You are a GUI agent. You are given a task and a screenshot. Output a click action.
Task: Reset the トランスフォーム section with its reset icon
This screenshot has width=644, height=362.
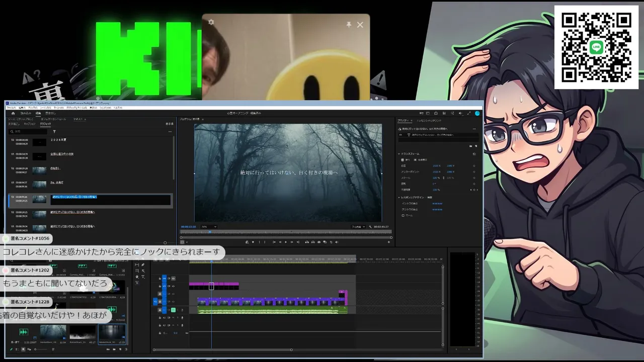pyautogui.click(x=474, y=153)
